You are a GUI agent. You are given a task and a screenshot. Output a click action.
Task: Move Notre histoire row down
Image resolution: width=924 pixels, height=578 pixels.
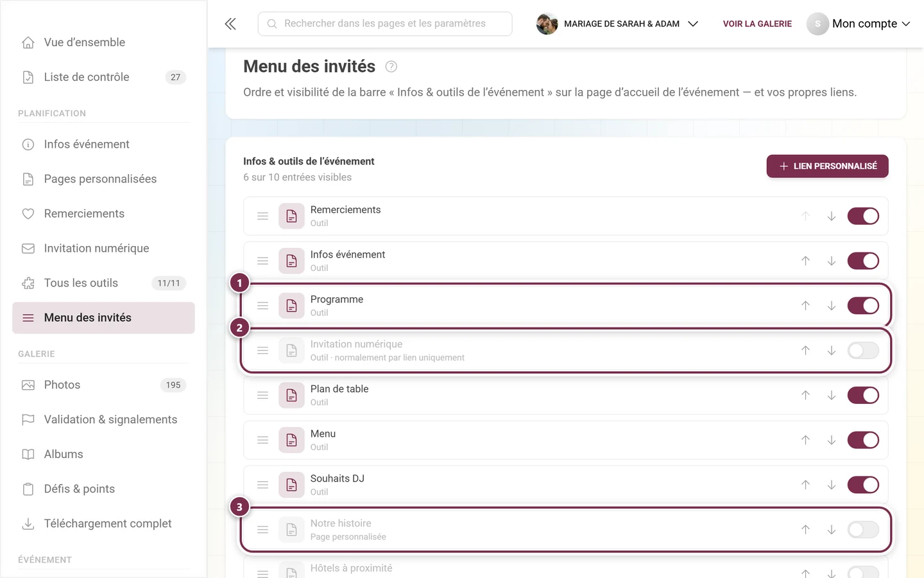pyautogui.click(x=831, y=530)
